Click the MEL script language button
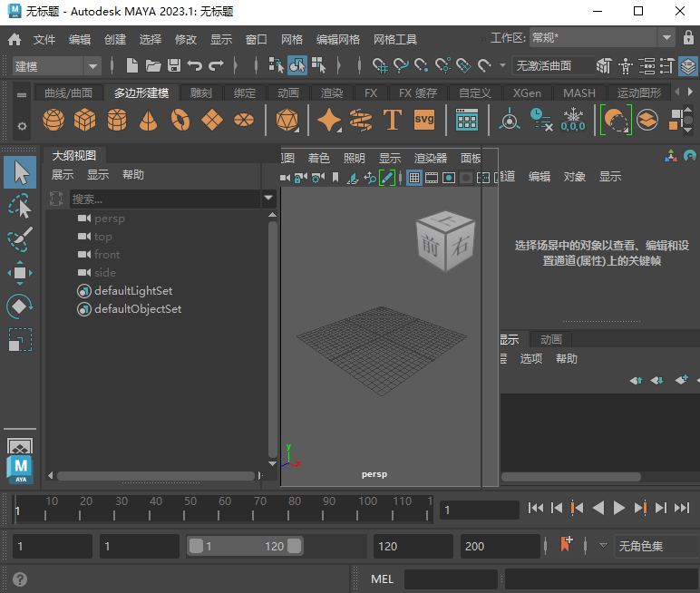Screen dimensions: 700x593 pyautogui.click(x=382, y=578)
